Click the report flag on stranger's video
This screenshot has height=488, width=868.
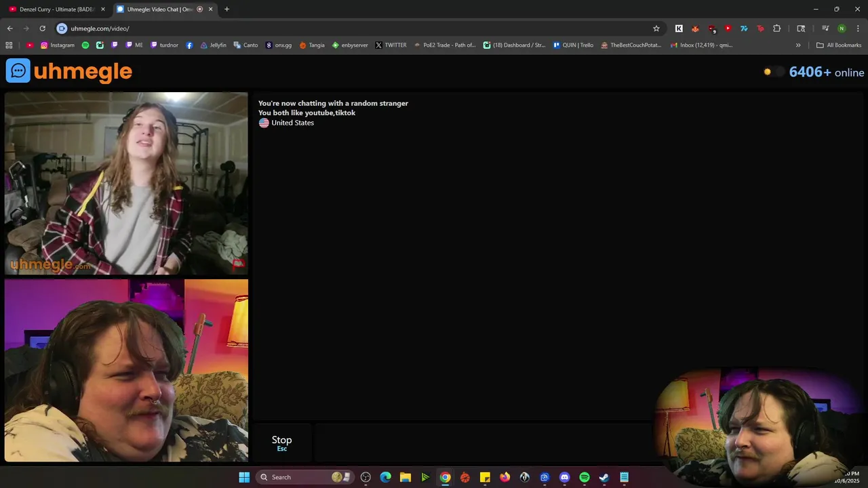point(238,263)
